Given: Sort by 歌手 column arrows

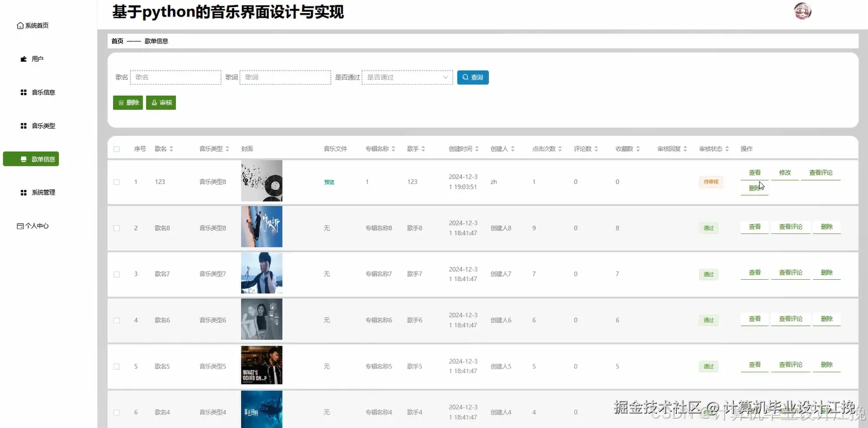Looking at the screenshot, I should pyautogui.click(x=423, y=149).
